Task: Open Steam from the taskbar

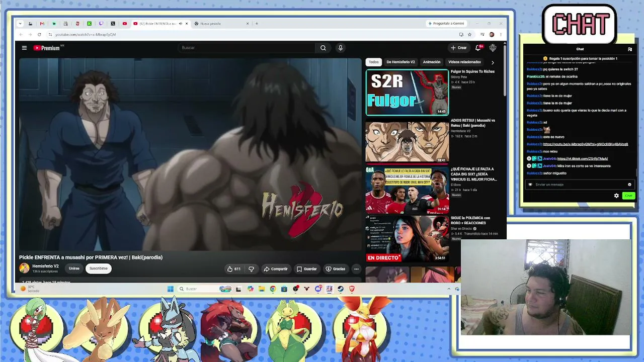Action: click(341, 289)
